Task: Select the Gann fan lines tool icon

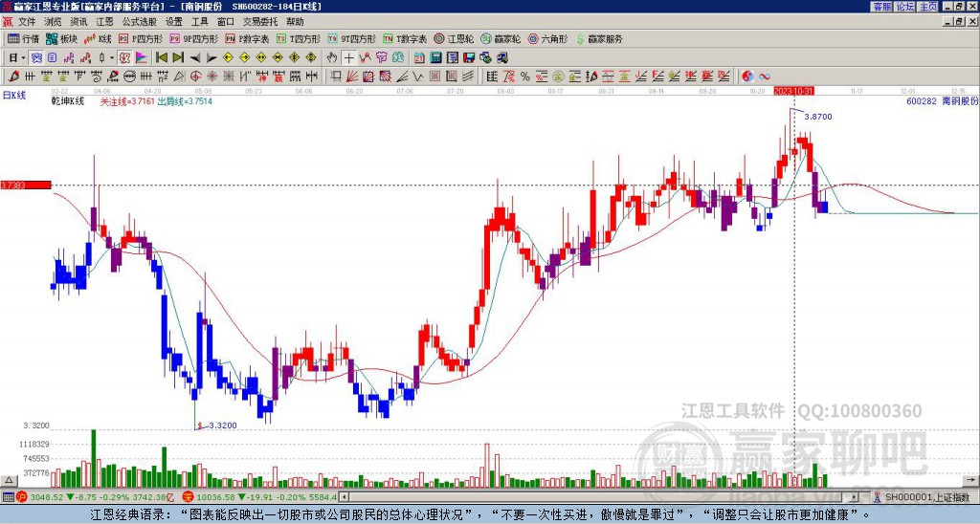Action: (352, 76)
